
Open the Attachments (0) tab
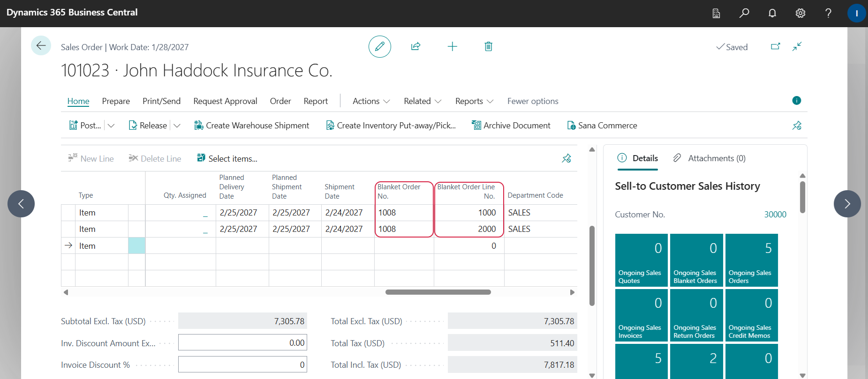[x=709, y=158]
